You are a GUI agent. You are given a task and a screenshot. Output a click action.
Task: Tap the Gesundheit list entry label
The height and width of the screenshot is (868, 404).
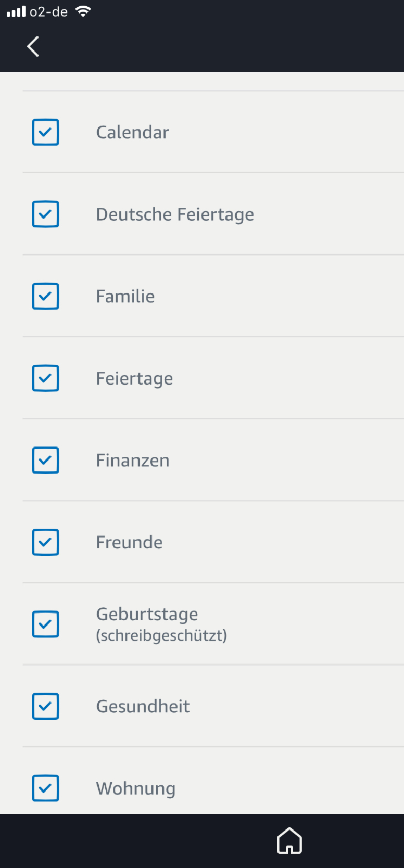coord(143,706)
